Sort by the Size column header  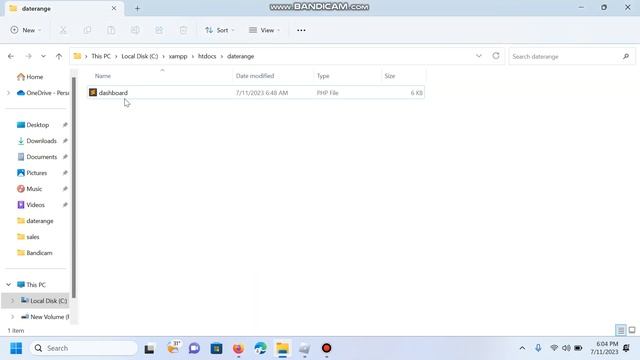click(390, 76)
